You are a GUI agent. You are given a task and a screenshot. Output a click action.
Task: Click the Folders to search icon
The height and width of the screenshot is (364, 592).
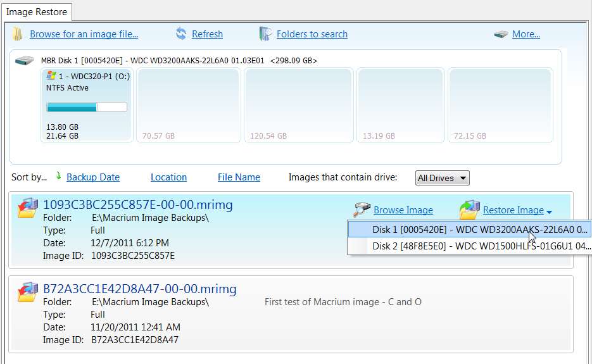tap(265, 34)
